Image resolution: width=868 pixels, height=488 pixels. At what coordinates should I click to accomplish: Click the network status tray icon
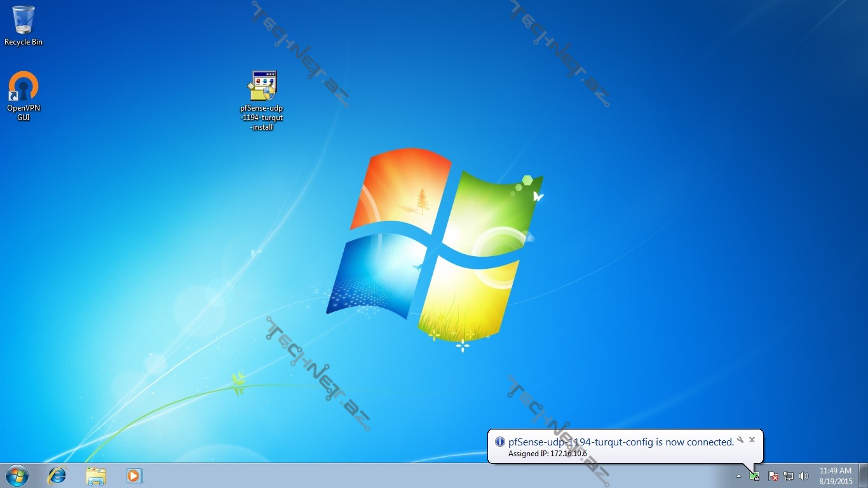click(789, 476)
